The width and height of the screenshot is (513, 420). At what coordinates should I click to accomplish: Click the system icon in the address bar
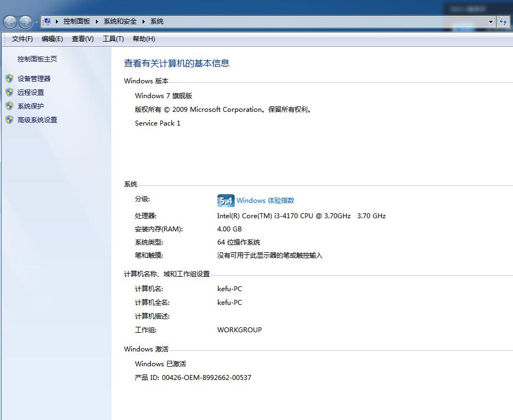tap(48, 21)
